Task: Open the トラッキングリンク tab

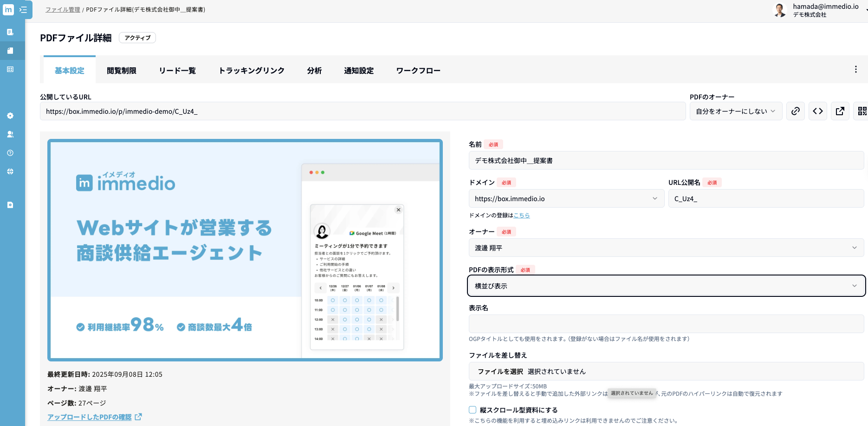Action: [251, 71]
